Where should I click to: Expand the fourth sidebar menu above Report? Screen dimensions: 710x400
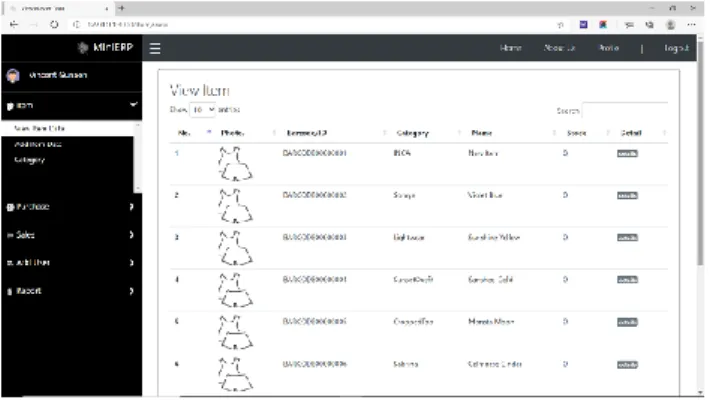point(131,263)
